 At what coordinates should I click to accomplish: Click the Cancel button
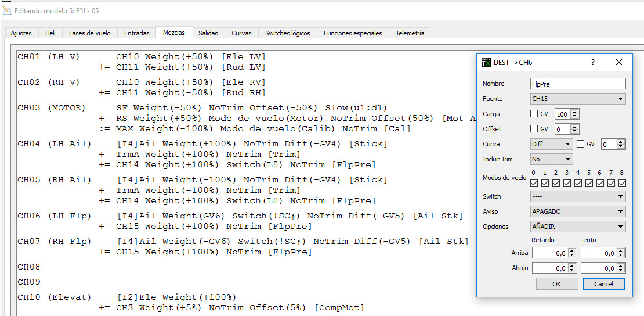(x=603, y=283)
